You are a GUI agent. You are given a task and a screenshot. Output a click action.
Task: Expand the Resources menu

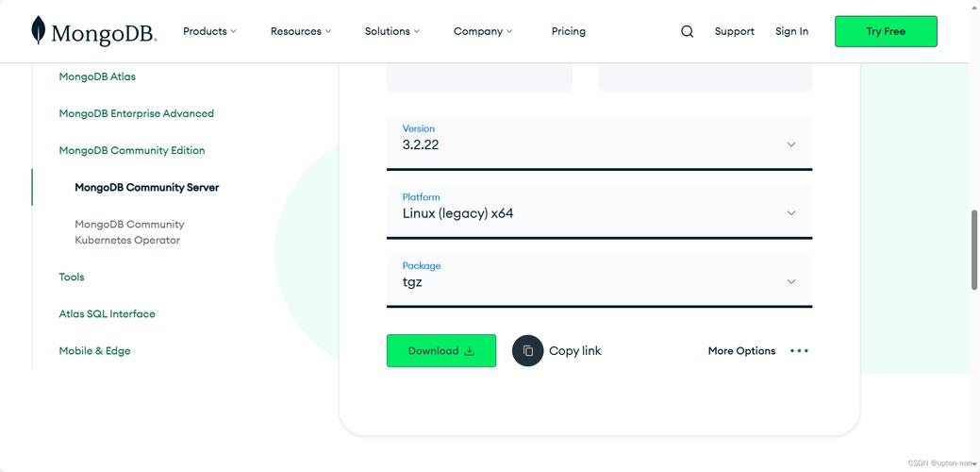(301, 31)
